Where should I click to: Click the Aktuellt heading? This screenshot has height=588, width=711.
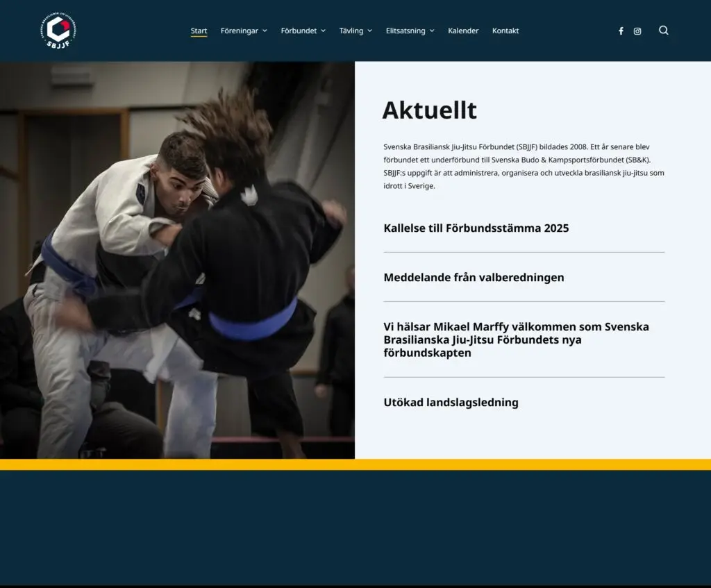(429, 110)
